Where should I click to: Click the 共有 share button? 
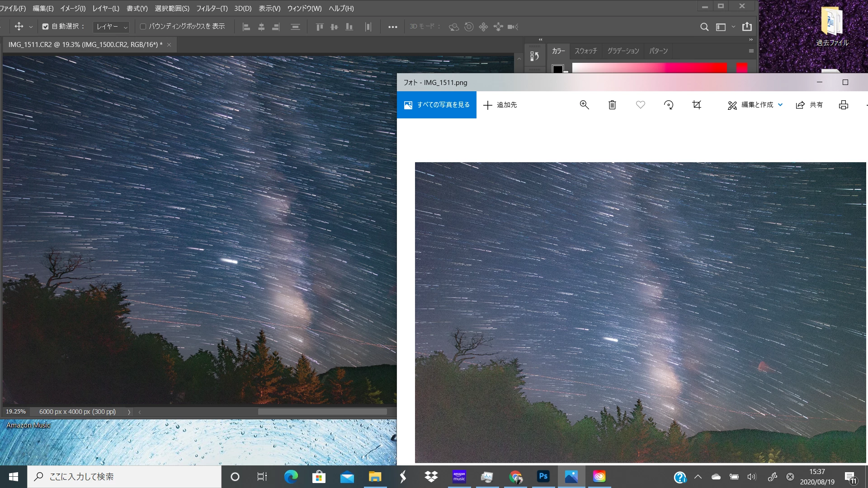pyautogui.click(x=809, y=105)
